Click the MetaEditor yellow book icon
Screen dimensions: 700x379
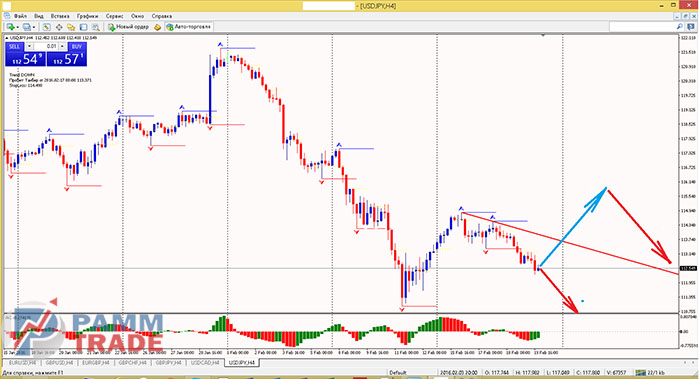pos(158,27)
